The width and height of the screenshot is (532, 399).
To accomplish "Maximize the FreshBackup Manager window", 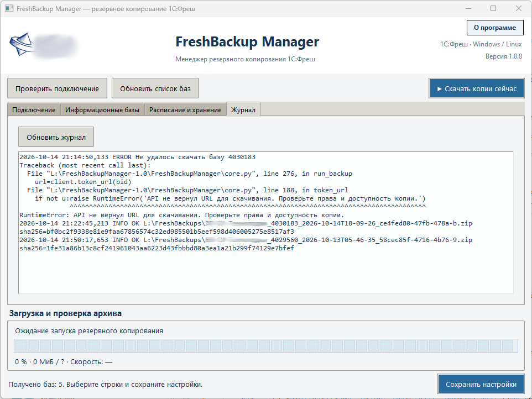I will coord(493,8).
